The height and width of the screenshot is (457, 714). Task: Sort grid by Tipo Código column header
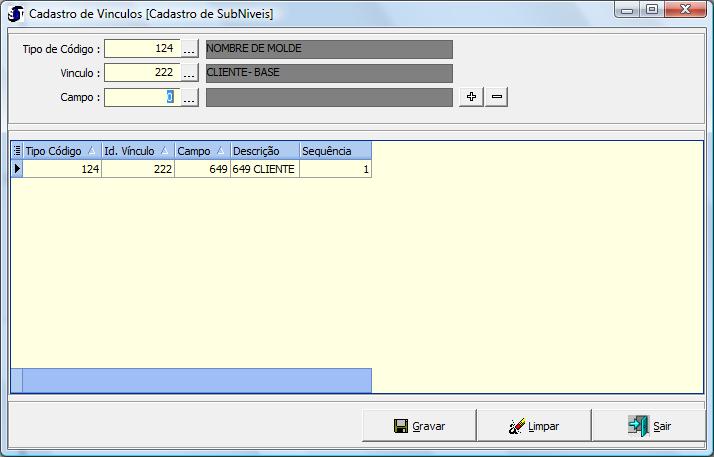60,151
